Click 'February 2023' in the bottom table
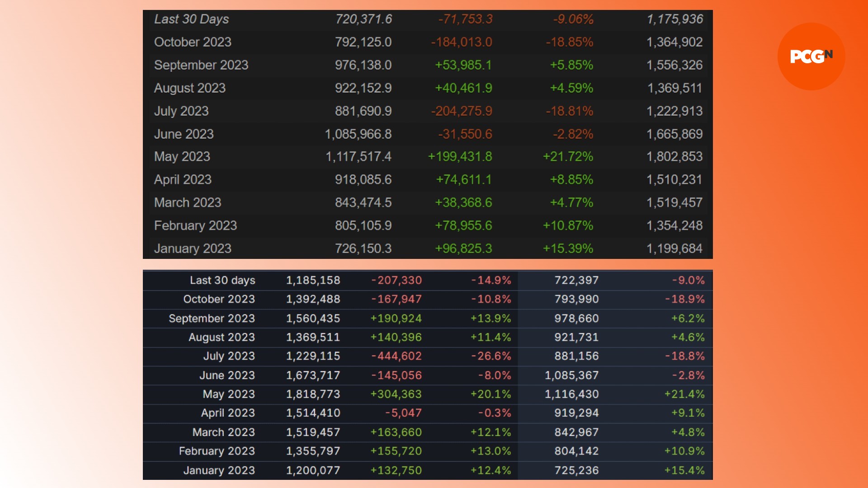 click(x=217, y=451)
